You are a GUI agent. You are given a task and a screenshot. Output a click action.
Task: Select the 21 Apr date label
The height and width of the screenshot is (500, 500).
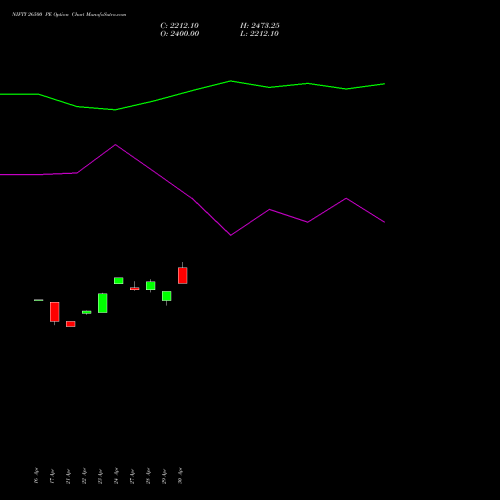[68, 475]
